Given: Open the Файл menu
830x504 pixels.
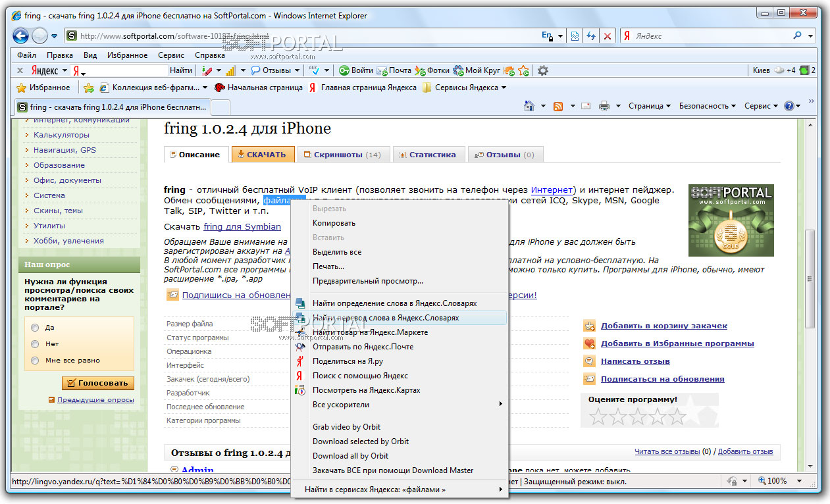Looking at the screenshot, I should click(27, 55).
